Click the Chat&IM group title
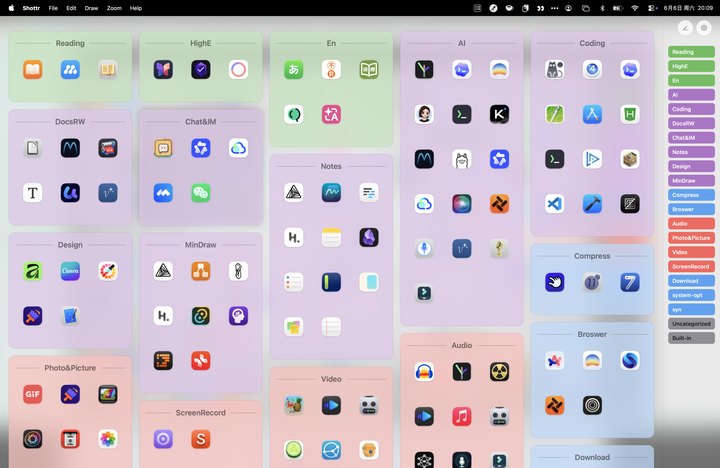The width and height of the screenshot is (720, 468). pyautogui.click(x=201, y=122)
